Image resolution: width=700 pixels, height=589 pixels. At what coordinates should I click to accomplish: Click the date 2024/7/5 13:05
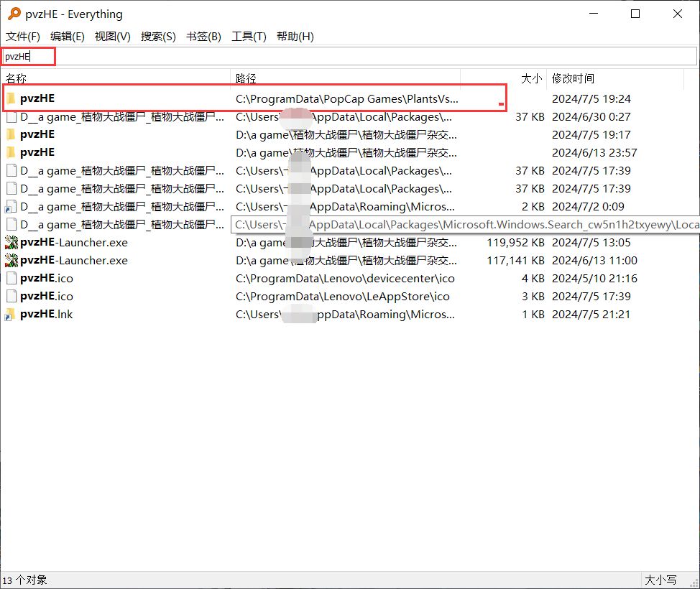[591, 242]
